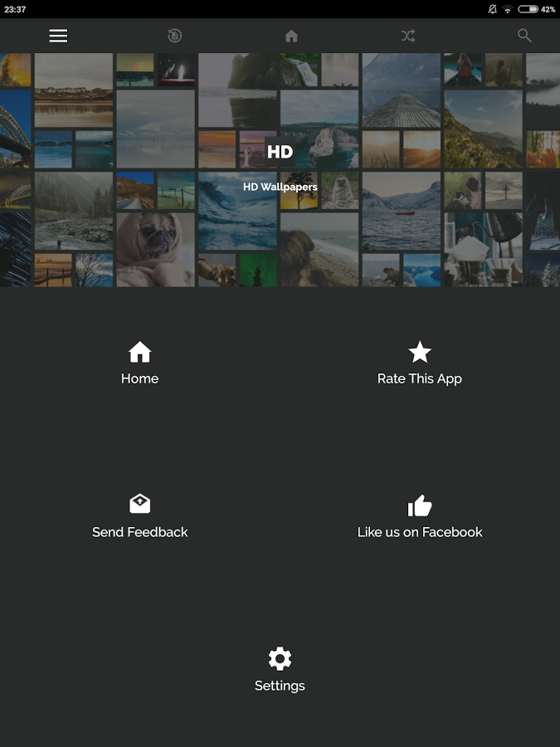
Task: Tap the envelope feedback icon
Action: [140, 504]
